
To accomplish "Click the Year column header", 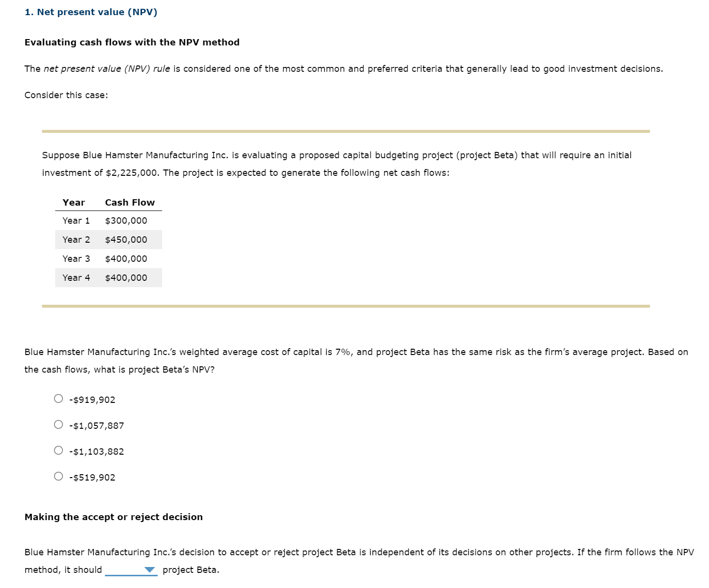I will [73, 202].
